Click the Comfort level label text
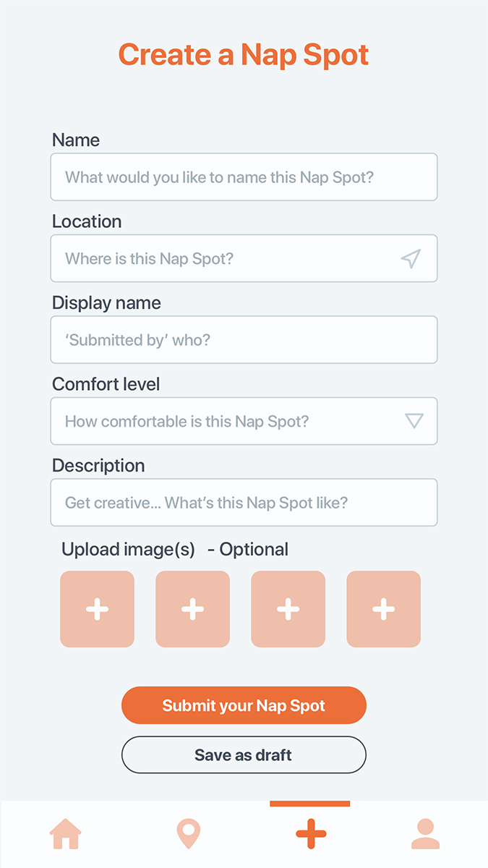 click(106, 384)
